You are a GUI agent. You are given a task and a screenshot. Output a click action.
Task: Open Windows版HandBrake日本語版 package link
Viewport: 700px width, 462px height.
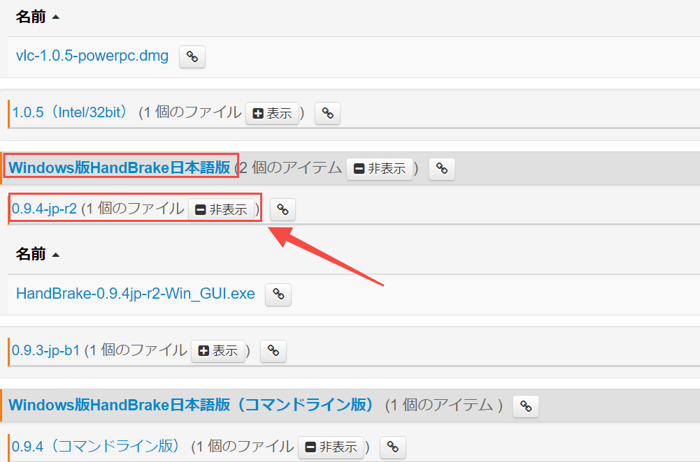(120, 167)
